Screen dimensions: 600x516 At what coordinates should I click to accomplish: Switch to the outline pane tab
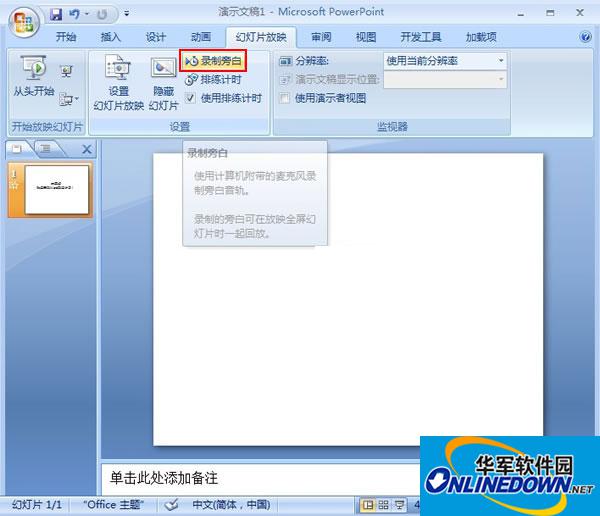[x=46, y=149]
